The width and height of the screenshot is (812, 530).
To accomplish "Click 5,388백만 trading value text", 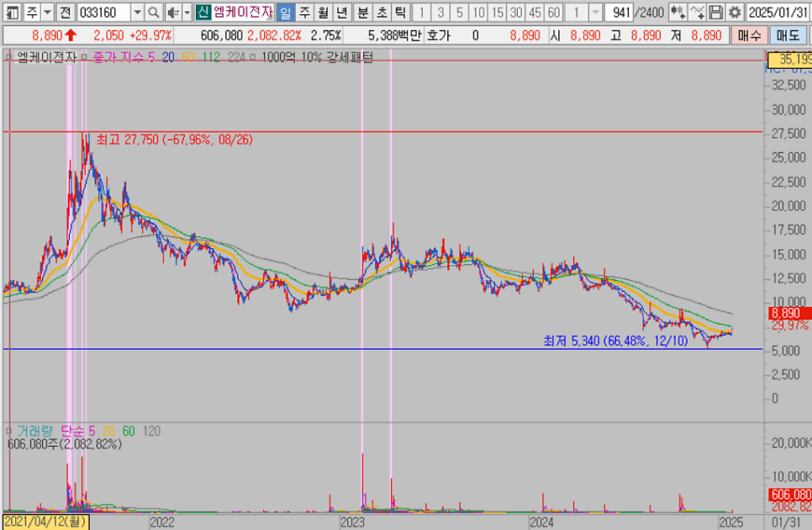I will tap(395, 35).
